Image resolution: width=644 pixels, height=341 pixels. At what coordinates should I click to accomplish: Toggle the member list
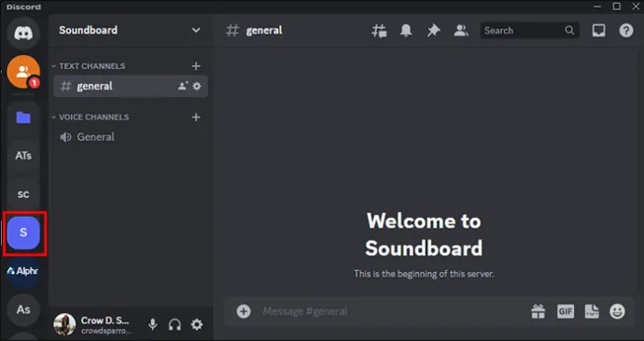[461, 31]
